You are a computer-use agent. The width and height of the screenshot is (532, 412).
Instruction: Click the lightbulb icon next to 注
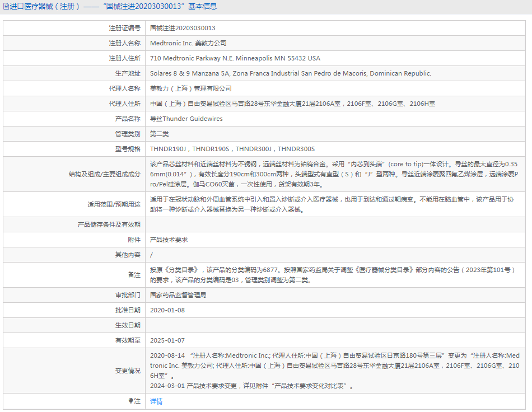point(130,401)
